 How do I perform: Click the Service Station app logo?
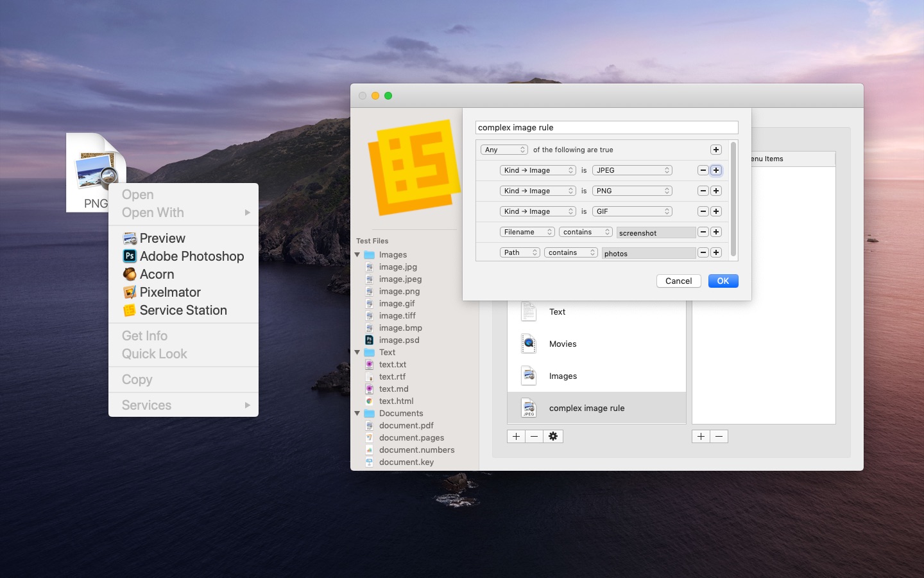pyautogui.click(x=414, y=167)
